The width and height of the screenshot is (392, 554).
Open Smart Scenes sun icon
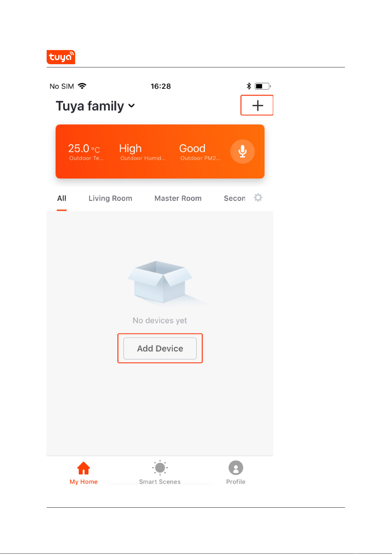(x=160, y=468)
